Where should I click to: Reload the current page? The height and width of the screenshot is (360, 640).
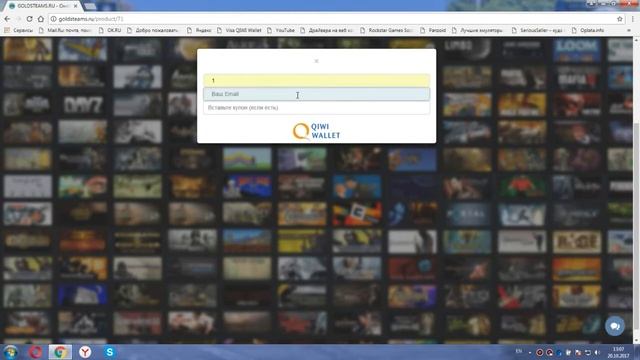29,19
